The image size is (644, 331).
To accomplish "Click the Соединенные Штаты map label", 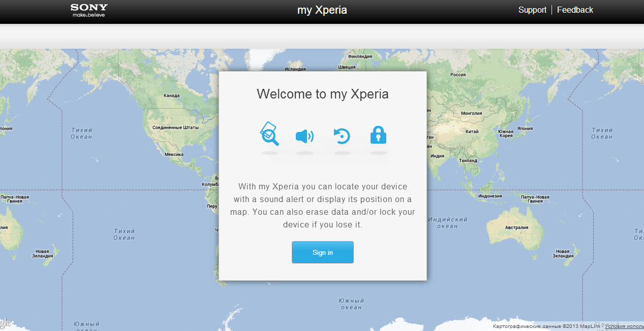I will pyautogui.click(x=175, y=127).
